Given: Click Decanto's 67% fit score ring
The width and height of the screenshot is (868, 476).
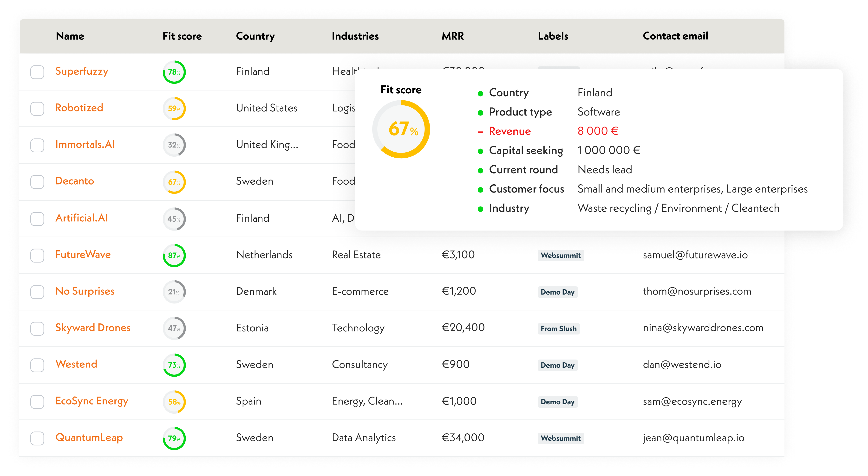Looking at the screenshot, I should tap(174, 182).
